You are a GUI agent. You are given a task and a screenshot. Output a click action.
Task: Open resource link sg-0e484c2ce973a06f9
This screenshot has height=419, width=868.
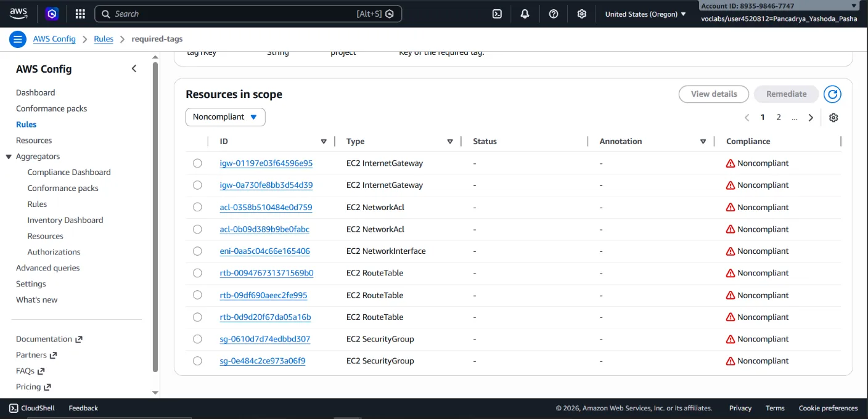pyautogui.click(x=263, y=361)
